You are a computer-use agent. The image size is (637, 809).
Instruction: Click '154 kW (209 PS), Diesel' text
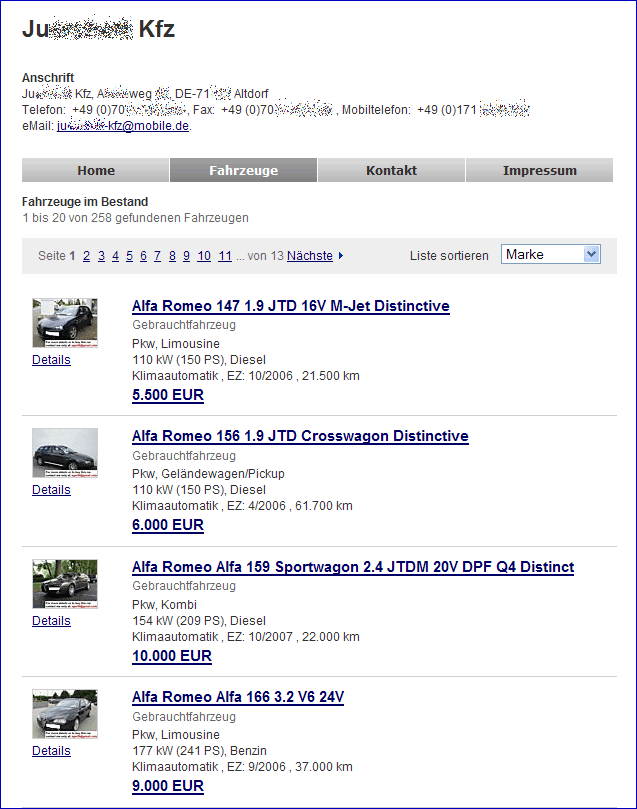tap(199, 621)
